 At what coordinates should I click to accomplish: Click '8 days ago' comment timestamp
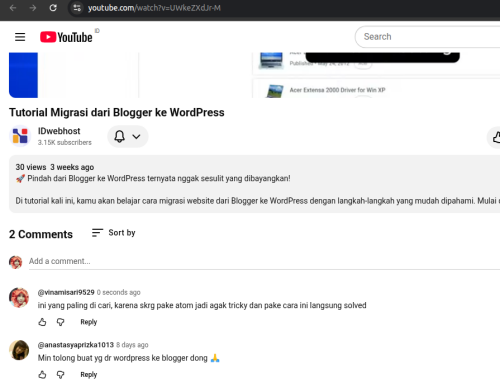click(x=132, y=345)
